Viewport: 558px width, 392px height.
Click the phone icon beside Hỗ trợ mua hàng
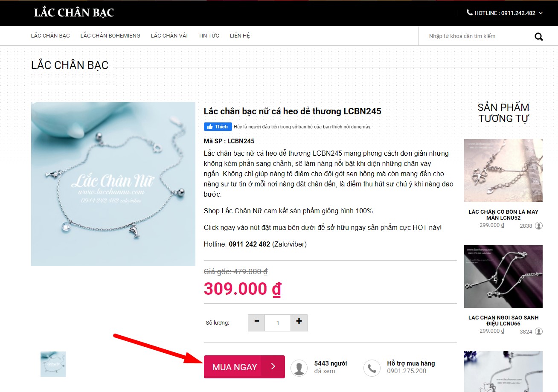(x=372, y=368)
